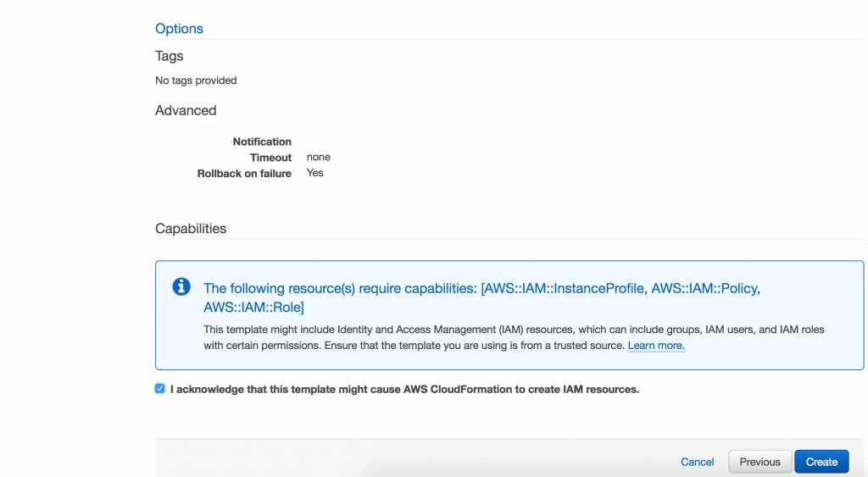
Task: Click the required capabilities alert title text
Action: [481, 297]
